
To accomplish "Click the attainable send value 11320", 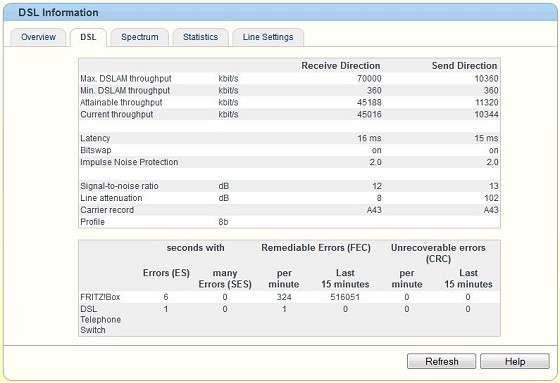I will 486,103.
